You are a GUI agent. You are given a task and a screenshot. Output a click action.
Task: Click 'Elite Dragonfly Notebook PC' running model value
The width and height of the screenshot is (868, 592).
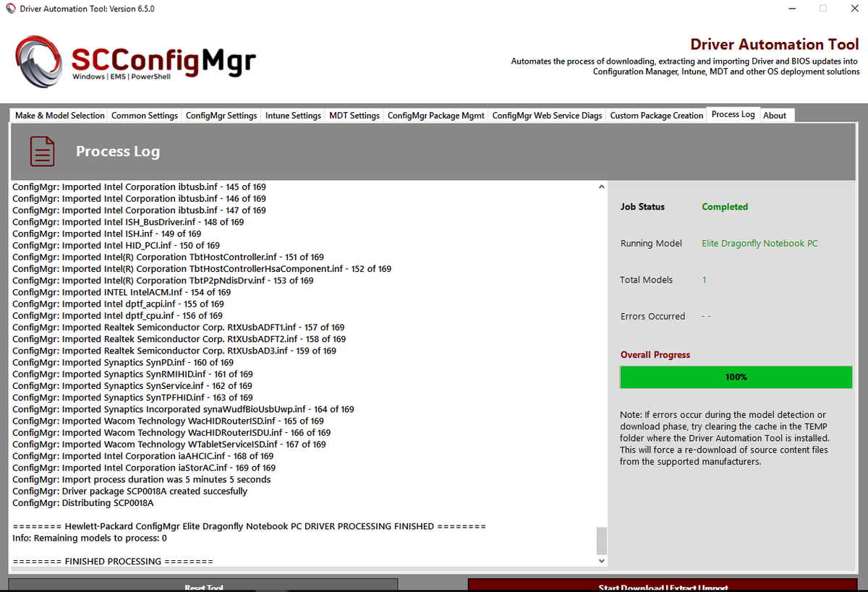[759, 244]
